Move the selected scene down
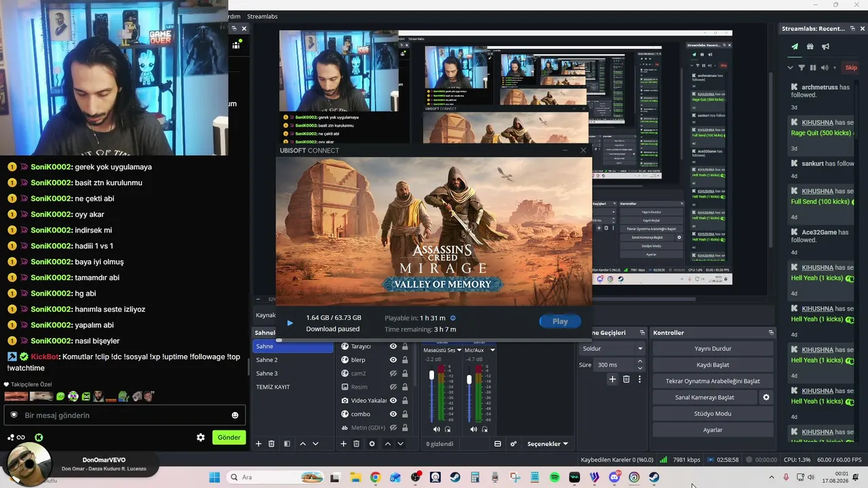The image size is (868, 488). (x=315, y=444)
